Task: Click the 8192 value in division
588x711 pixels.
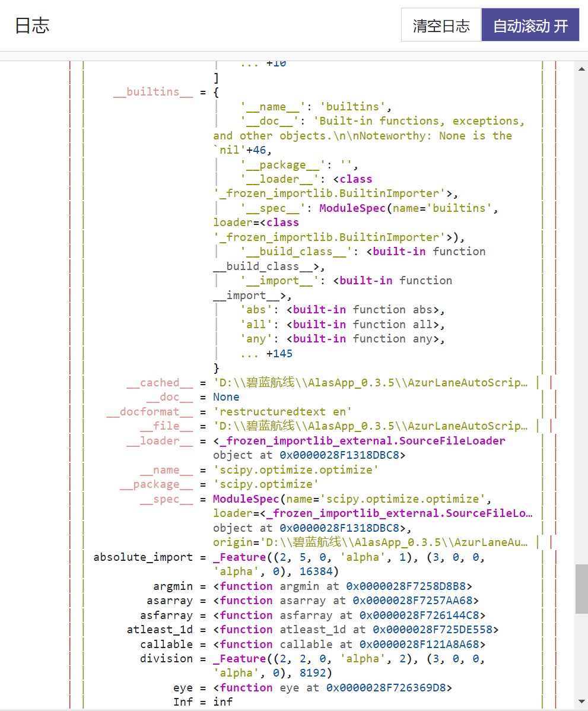Action: [313, 674]
